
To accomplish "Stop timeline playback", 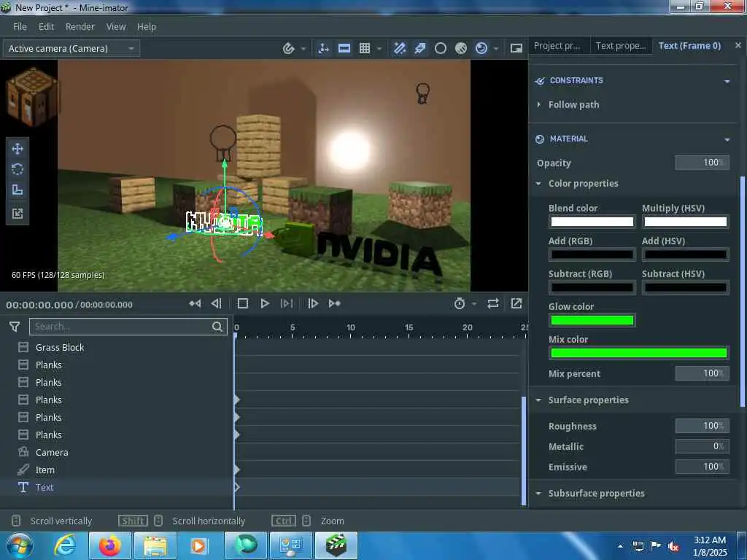I will pyautogui.click(x=242, y=303).
